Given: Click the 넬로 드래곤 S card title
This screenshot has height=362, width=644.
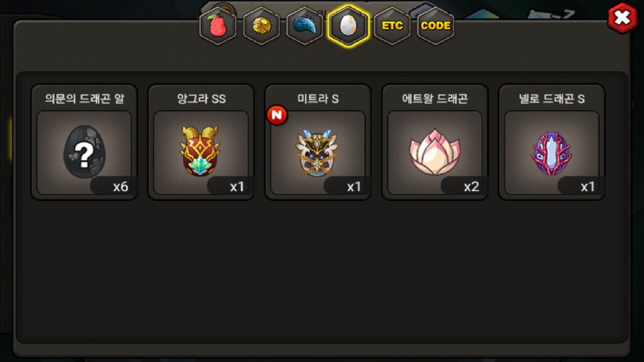Looking at the screenshot, I should click(x=551, y=99).
